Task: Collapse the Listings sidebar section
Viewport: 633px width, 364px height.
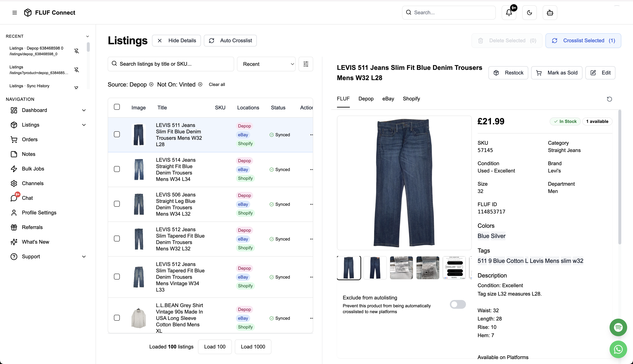Action: 84,125
